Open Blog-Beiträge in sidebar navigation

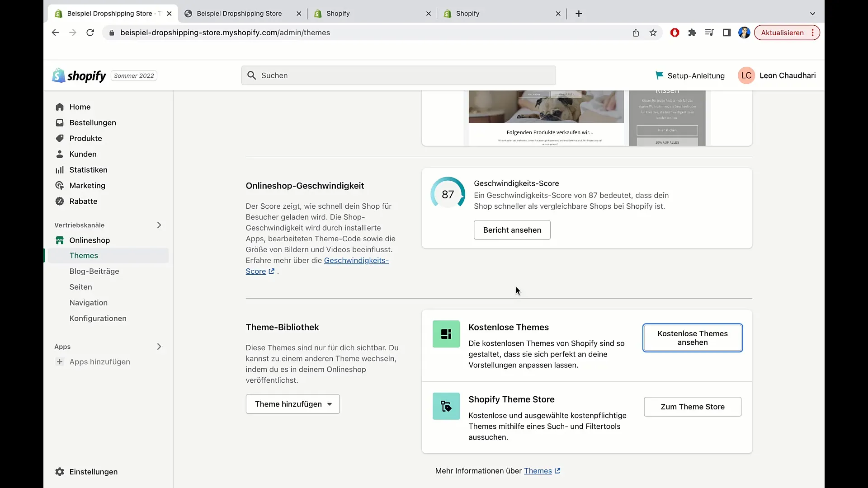point(94,271)
